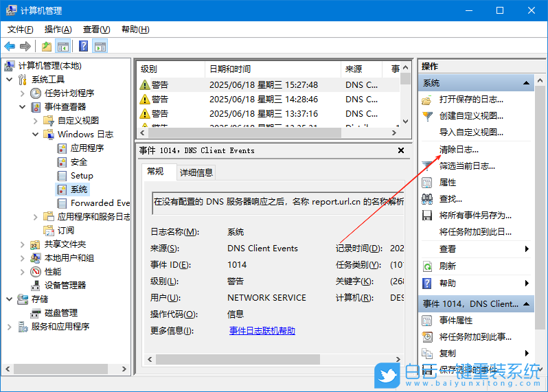Open the 事件日志联机帮助 link
Screen dimensions: 548x392
[262, 330]
